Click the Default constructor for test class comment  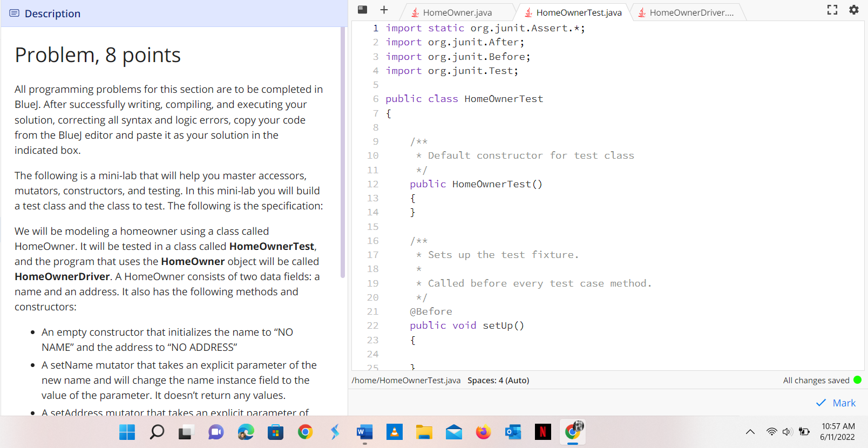pos(531,155)
